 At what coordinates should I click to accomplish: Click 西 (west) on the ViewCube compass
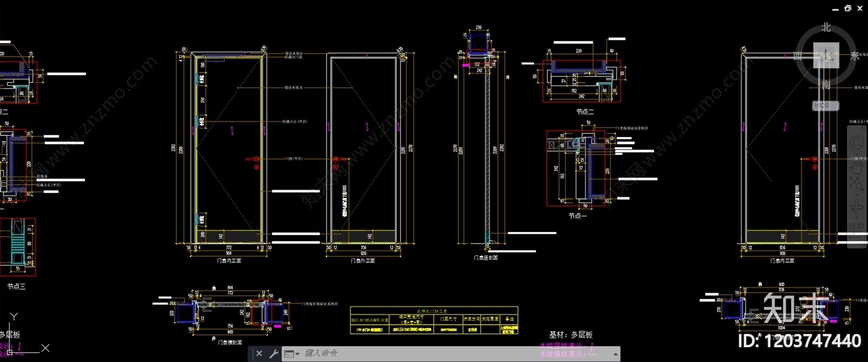click(x=797, y=56)
